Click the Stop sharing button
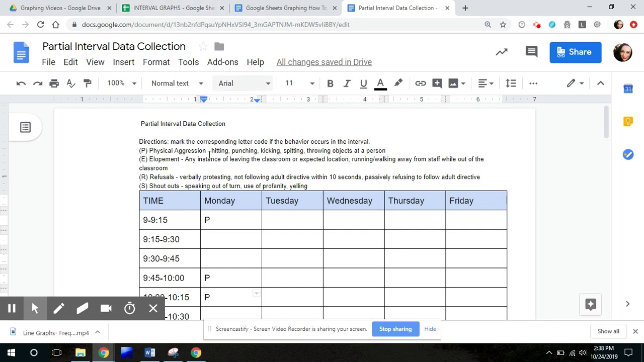The height and width of the screenshot is (362, 644). (395, 329)
